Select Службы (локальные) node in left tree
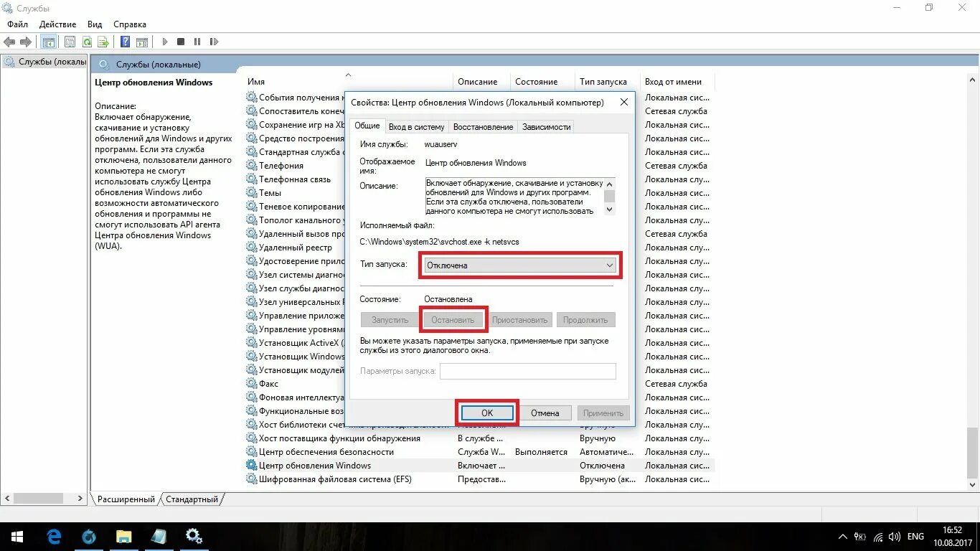The width and height of the screenshot is (980, 551). tap(44, 62)
